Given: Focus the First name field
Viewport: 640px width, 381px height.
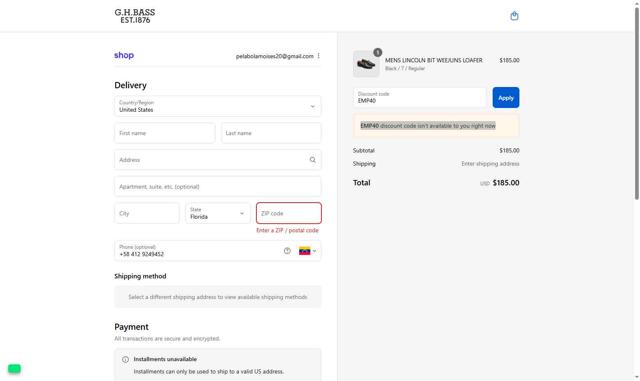Looking at the screenshot, I should coord(164,133).
